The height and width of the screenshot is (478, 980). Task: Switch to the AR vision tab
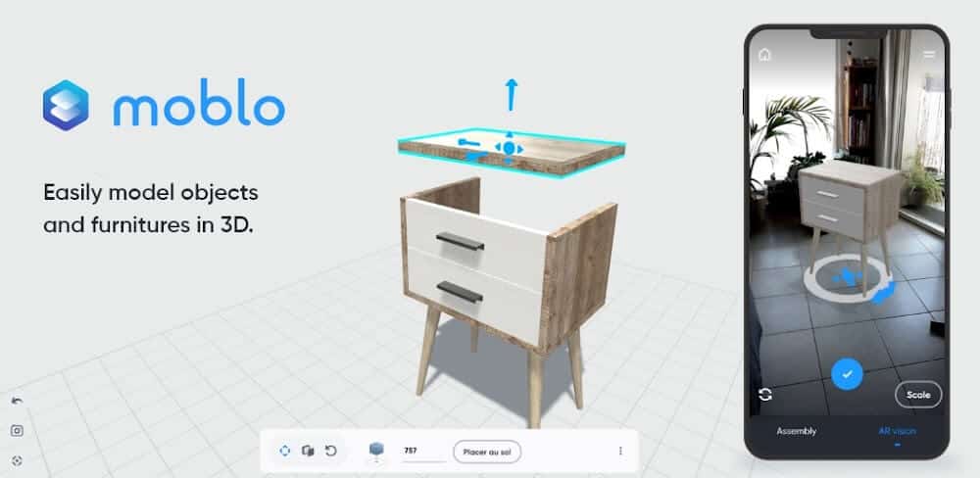click(898, 431)
